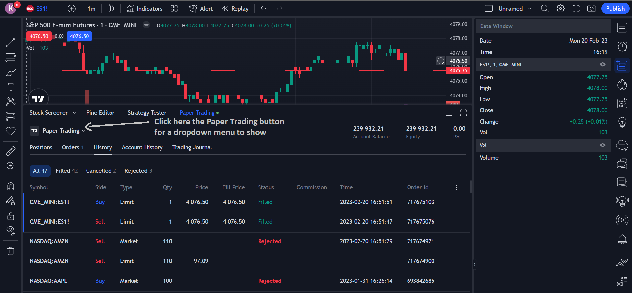Screen dimensions: 644x293
Task: Click the red 4076.50 sell price box
Action: pos(39,36)
